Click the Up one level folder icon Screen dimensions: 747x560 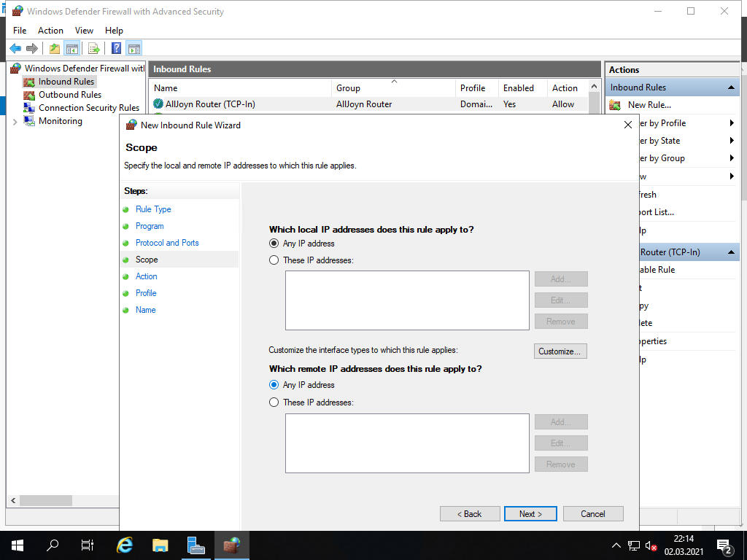(54, 48)
